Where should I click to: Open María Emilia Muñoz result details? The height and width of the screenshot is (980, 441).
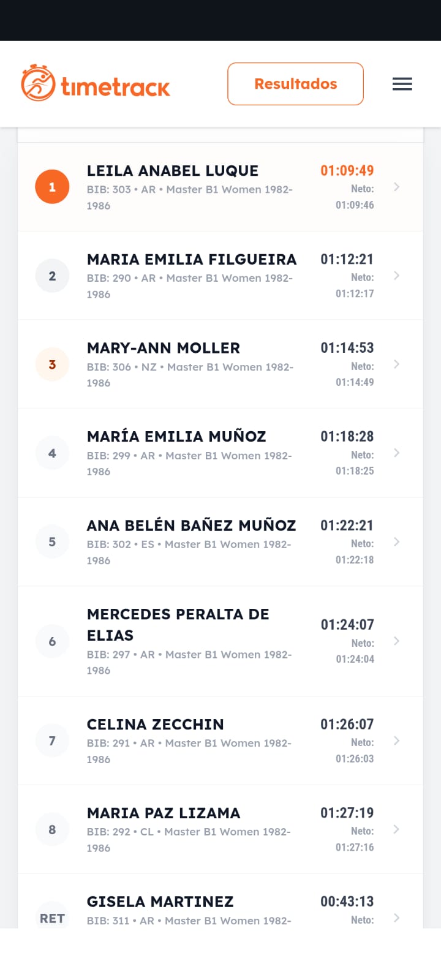176,437
